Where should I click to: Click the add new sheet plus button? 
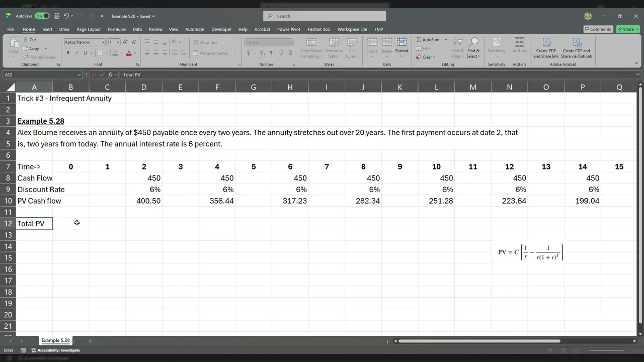(90, 341)
